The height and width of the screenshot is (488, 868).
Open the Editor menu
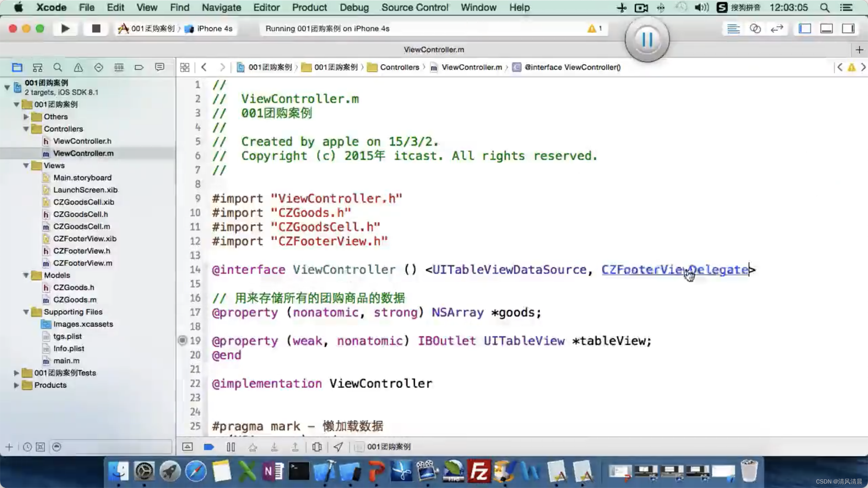coord(267,7)
